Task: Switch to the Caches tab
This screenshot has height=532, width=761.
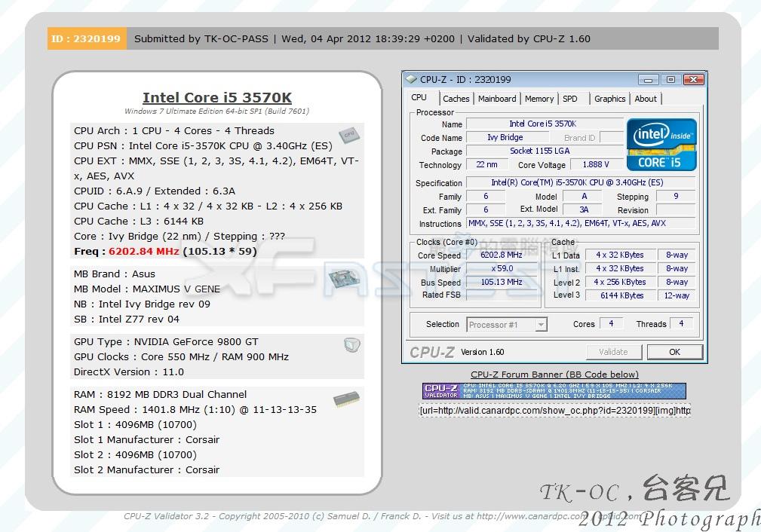Action: (x=456, y=99)
